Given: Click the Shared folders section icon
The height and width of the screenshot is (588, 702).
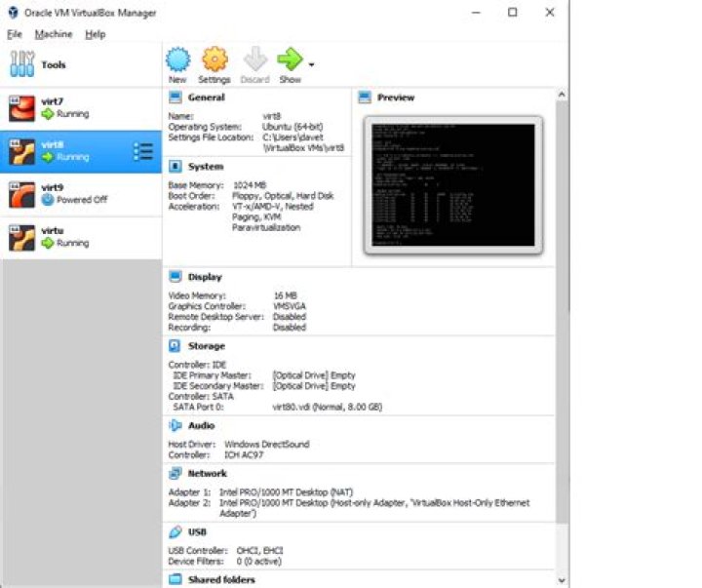Looking at the screenshot, I should click(175, 579).
